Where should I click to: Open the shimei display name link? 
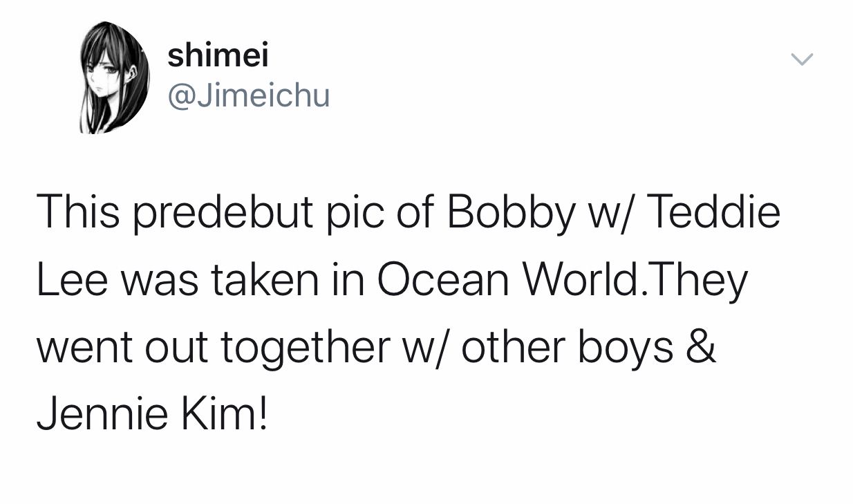pos(218,55)
